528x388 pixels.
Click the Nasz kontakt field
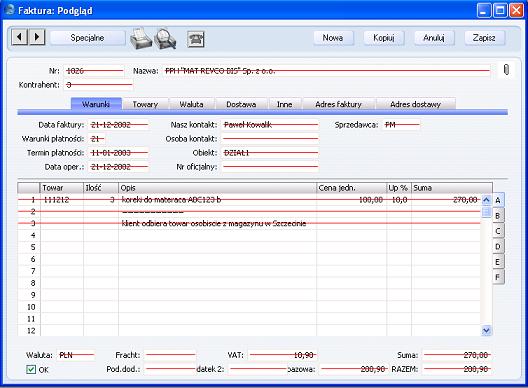(270, 125)
